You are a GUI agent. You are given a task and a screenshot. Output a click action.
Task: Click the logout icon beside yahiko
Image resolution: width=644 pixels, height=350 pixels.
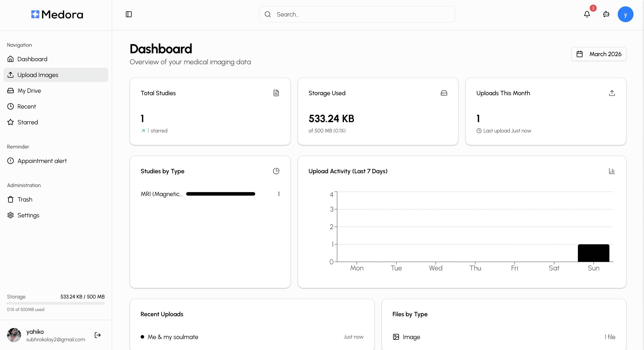pos(97,335)
